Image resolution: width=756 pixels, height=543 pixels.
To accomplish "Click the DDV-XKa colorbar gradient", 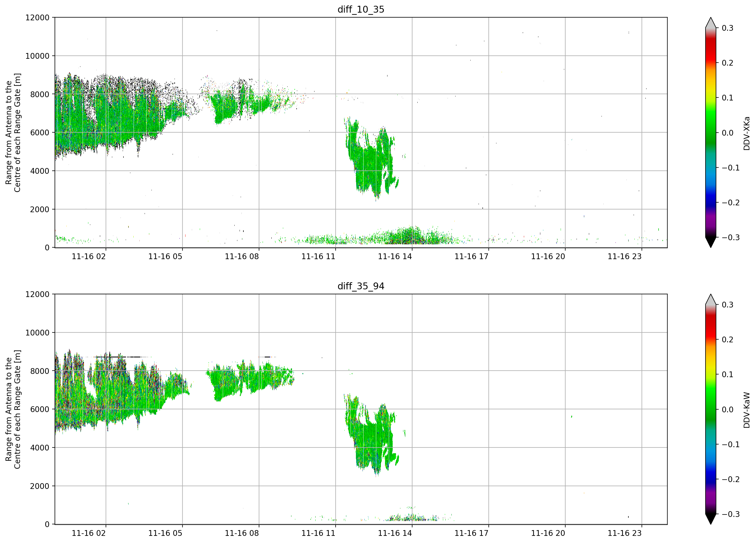I will click(x=711, y=133).
